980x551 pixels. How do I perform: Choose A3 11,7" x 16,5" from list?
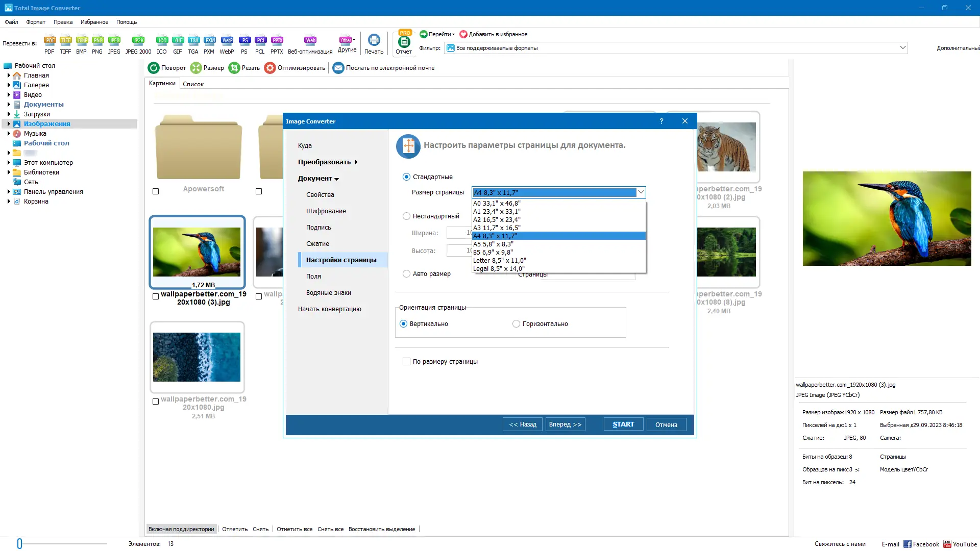497,228
